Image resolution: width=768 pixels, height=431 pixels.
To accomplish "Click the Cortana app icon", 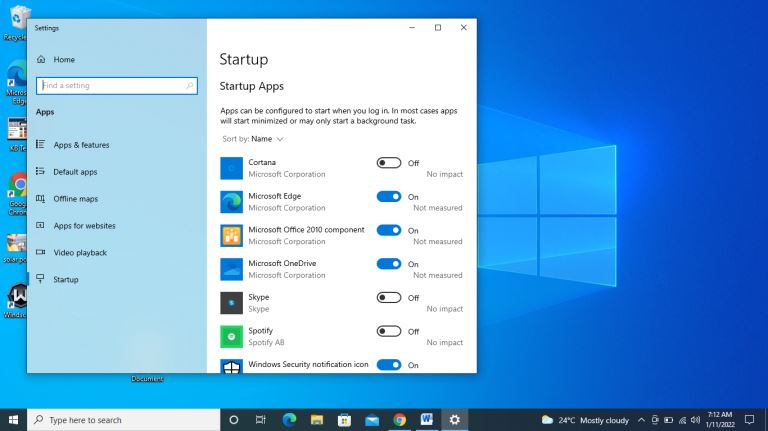I will tap(231, 168).
